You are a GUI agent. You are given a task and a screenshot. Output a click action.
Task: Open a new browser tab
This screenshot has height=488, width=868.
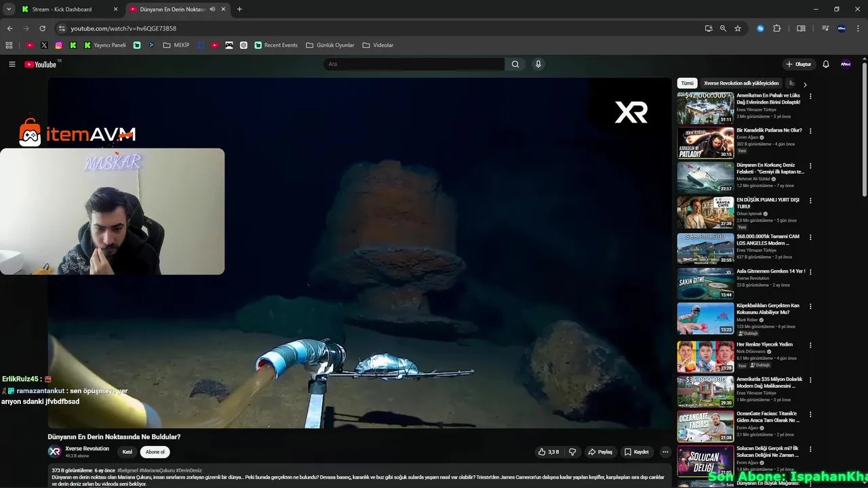point(239,9)
